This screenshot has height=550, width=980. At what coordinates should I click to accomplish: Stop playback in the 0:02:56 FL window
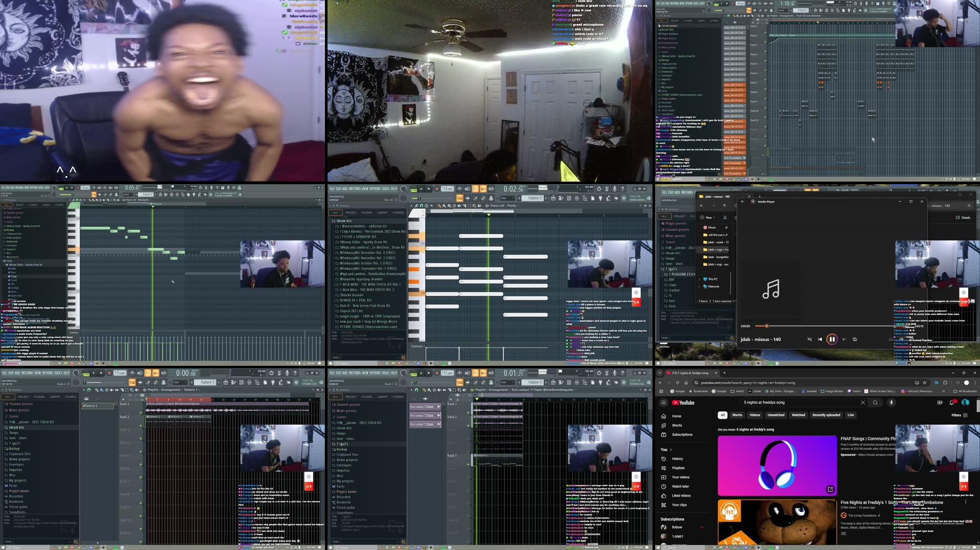click(428, 189)
